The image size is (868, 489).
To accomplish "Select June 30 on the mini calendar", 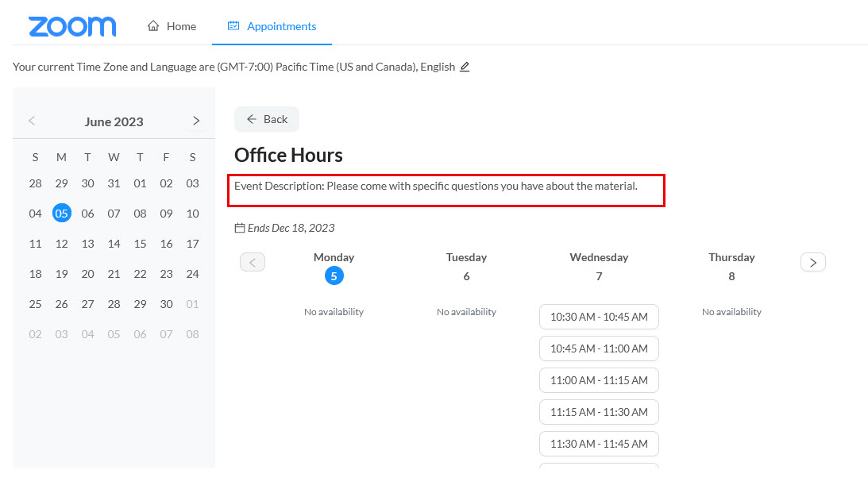I will point(166,303).
